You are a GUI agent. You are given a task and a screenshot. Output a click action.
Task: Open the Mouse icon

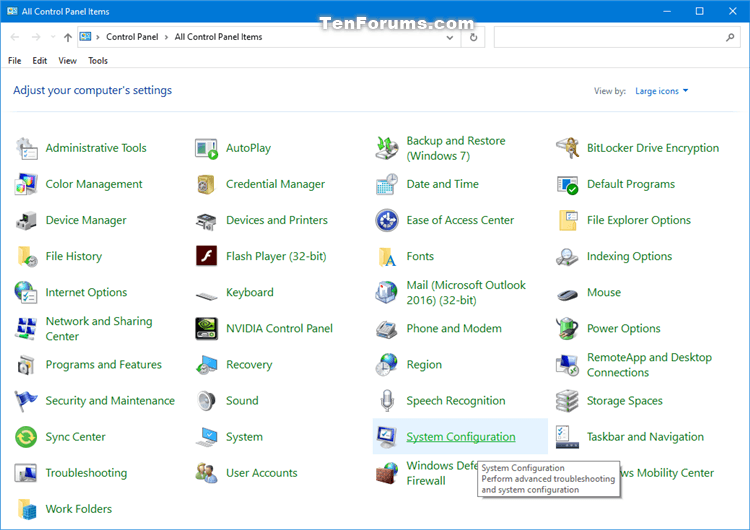pos(567,294)
